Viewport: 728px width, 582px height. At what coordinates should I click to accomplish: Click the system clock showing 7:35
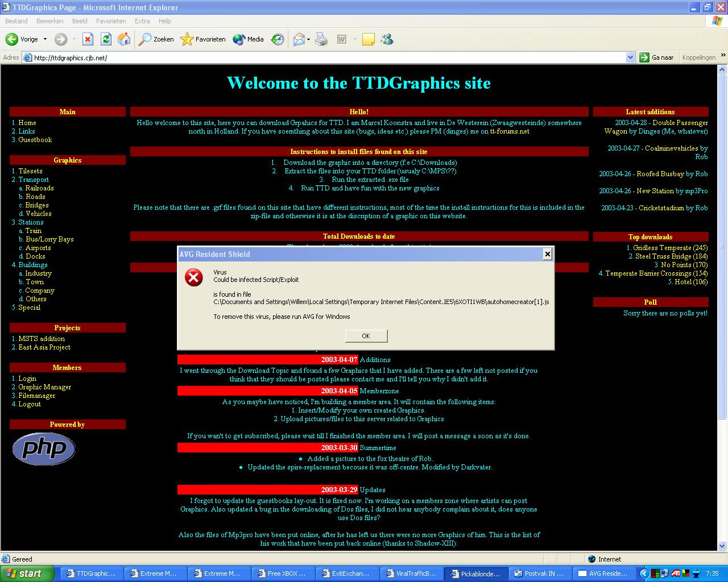click(712, 573)
